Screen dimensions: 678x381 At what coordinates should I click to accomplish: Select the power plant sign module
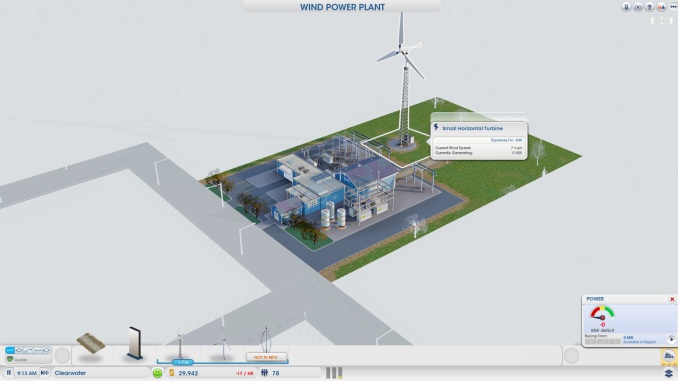135,343
